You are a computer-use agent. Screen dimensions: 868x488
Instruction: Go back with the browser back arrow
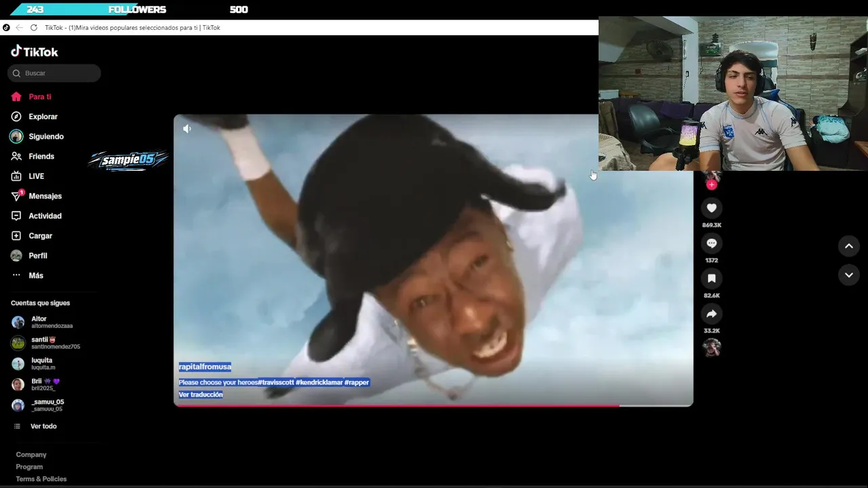19,28
